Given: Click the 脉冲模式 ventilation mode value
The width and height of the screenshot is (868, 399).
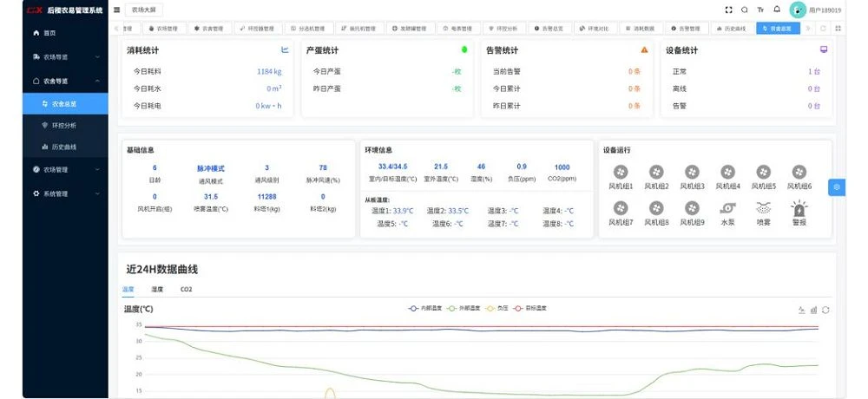Looking at the screenshot, I should [x=211, y=168].
